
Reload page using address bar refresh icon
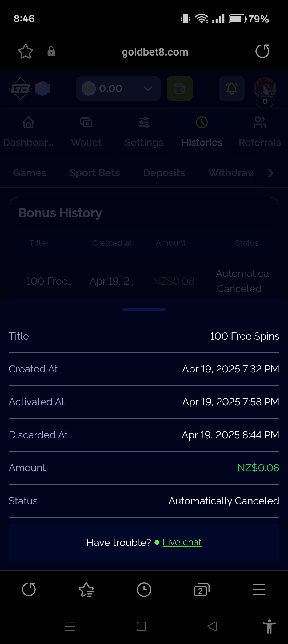(x=262, y=51)
